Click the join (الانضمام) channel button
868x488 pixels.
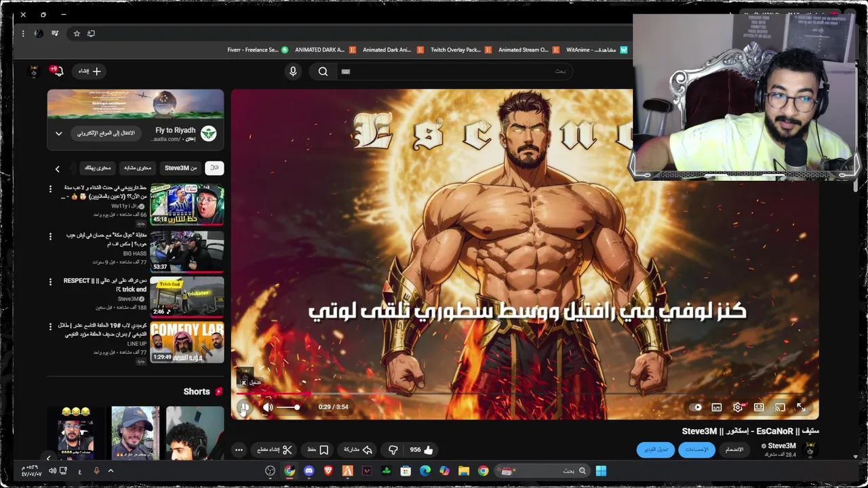tap(734, 449)
